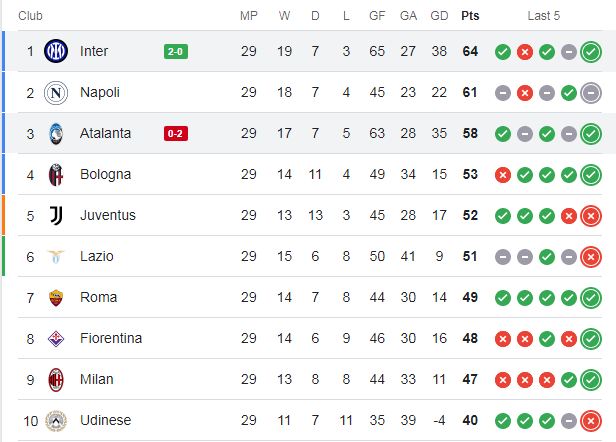Click the Inter club crest icon
This screenshot has height=442, width=616.
(56, 51)
